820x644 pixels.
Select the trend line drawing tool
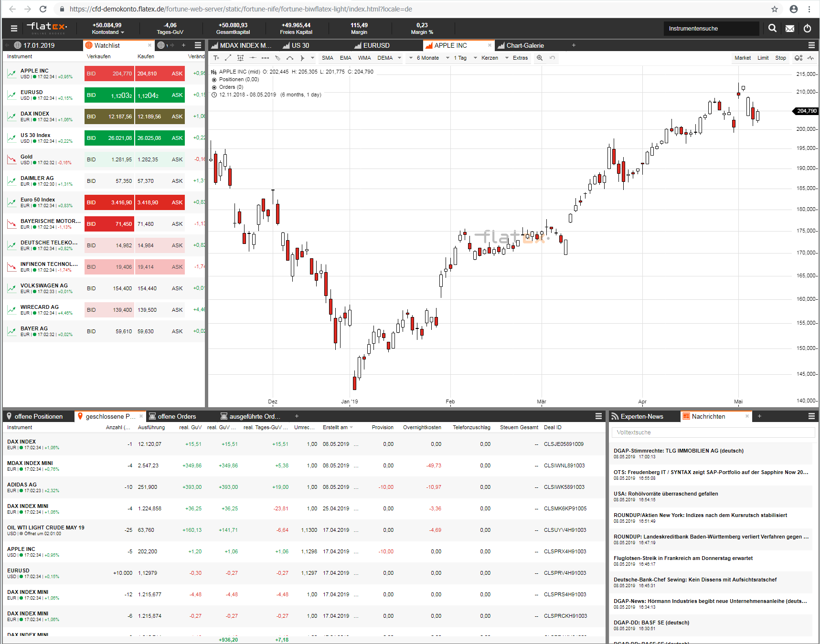228,58
